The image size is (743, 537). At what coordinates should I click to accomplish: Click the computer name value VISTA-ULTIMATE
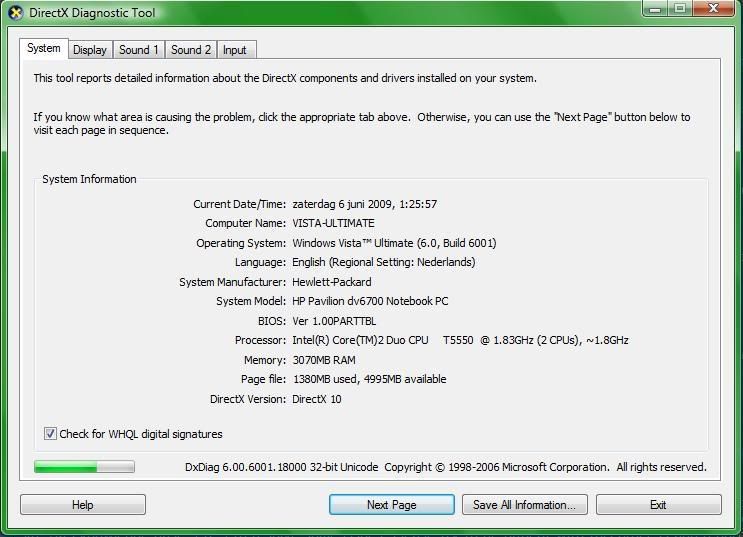333,223
